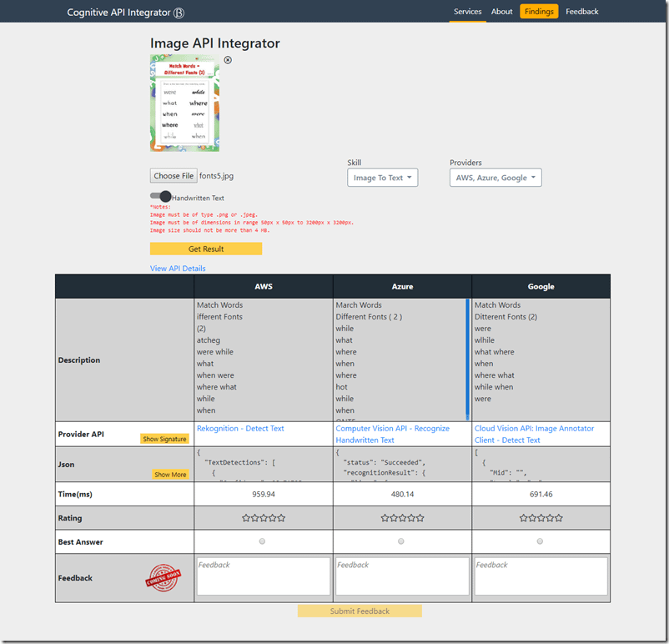Toggle the Handwritten Text switch

tap(161, 197)
